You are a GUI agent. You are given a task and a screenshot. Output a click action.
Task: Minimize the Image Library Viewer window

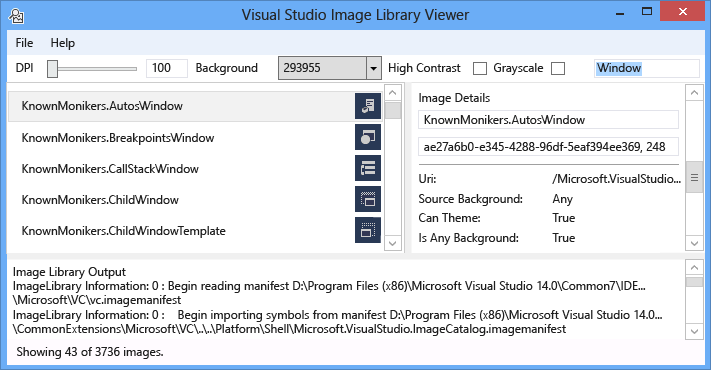[x=620, y=13]
